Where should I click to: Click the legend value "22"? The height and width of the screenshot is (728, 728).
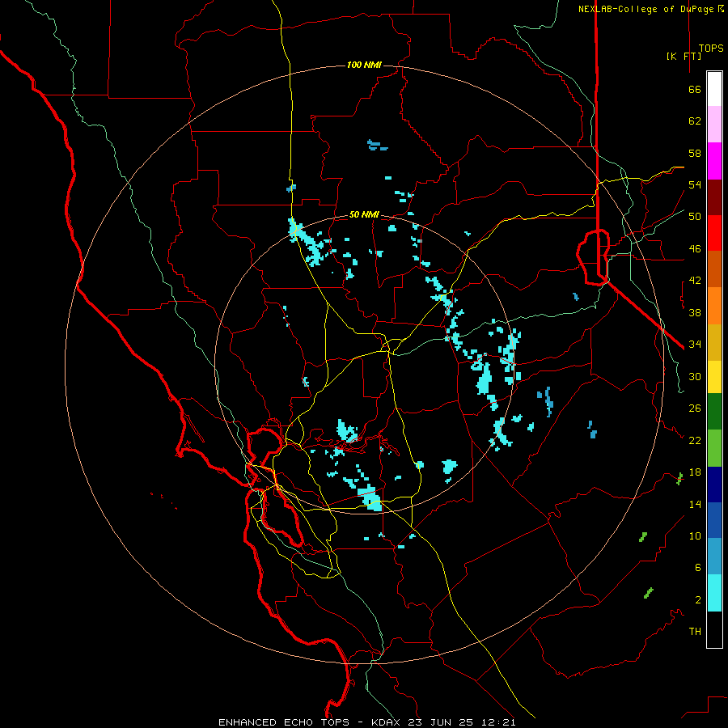695,440
